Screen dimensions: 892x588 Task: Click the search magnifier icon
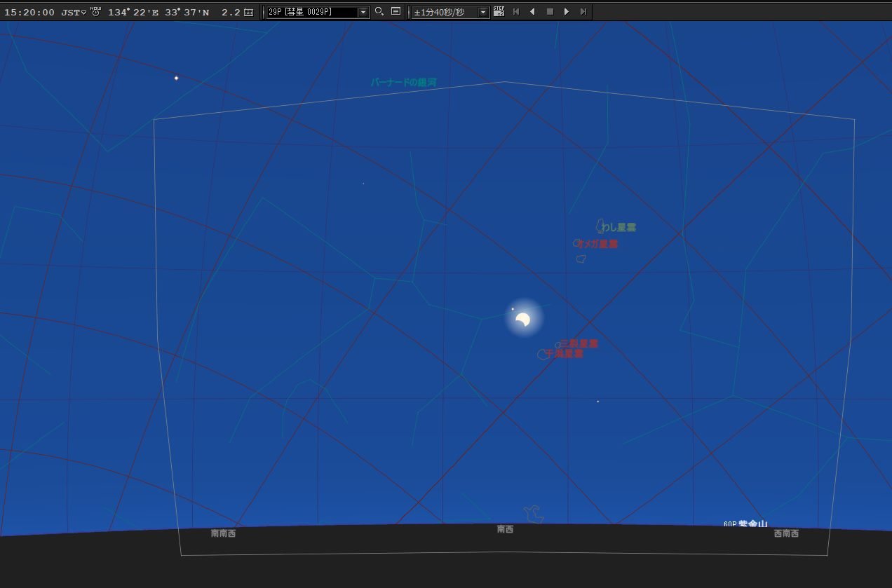379,11
